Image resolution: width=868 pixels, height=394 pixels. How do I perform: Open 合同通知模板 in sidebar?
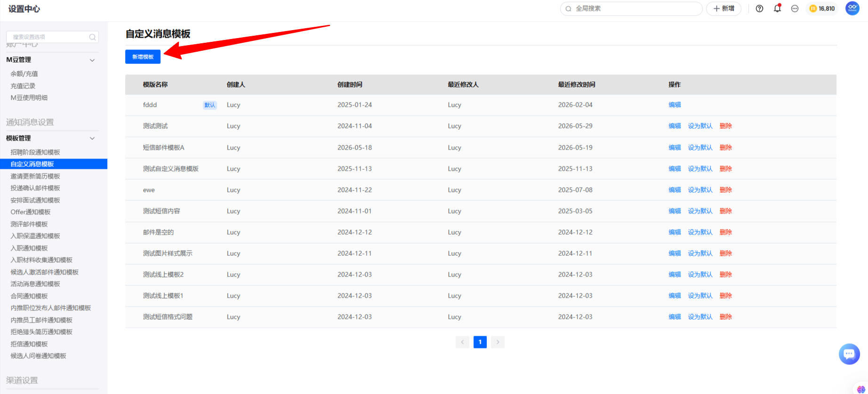(x=29, y=296)
